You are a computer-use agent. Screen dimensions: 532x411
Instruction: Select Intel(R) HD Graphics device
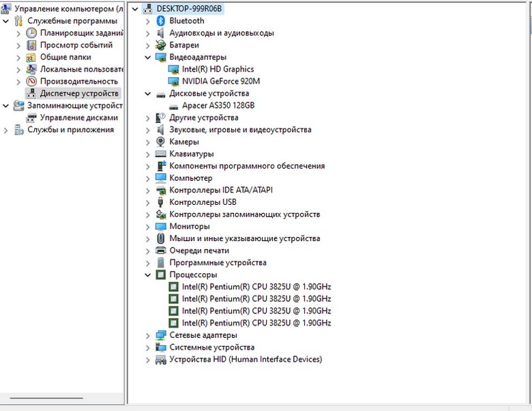tap(218, 69)
